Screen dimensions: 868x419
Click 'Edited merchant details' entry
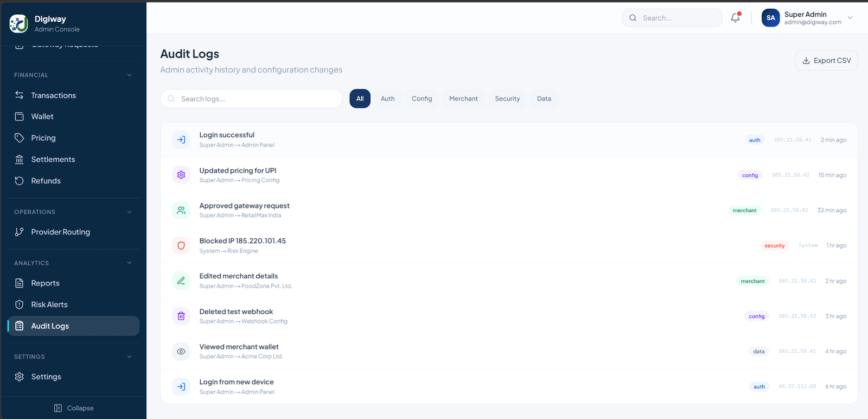click(x=238, y=276)
